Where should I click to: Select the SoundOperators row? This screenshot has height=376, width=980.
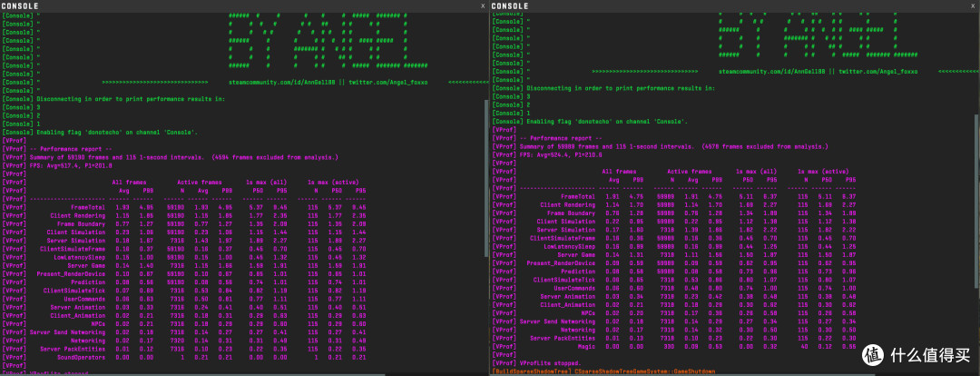tap(184, 357)
